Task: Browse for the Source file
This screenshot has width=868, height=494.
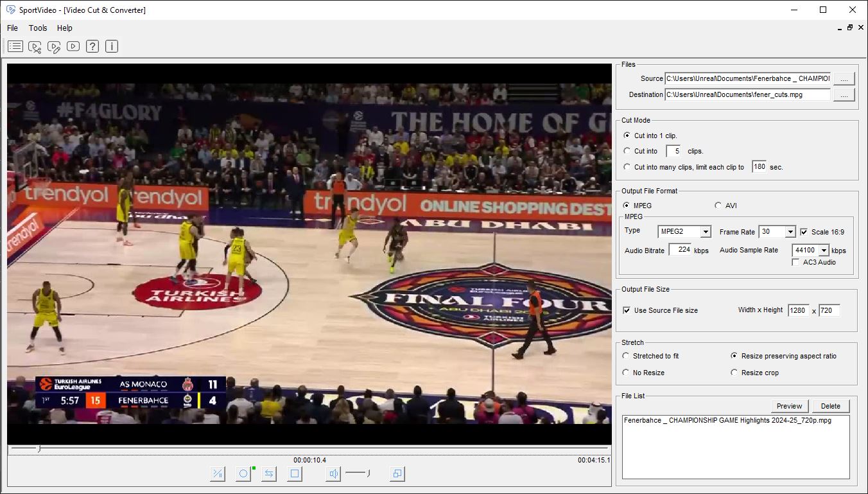Action: [844, 78]
